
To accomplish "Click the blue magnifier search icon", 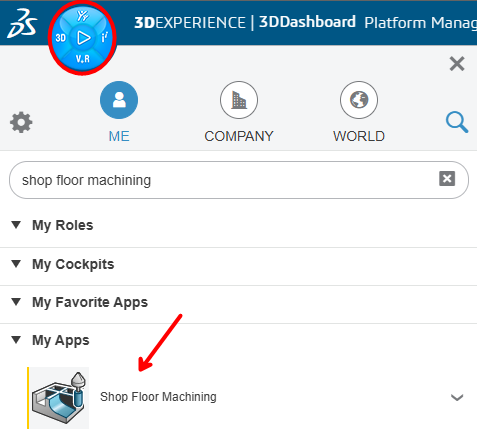I will (x=457, y=122).
